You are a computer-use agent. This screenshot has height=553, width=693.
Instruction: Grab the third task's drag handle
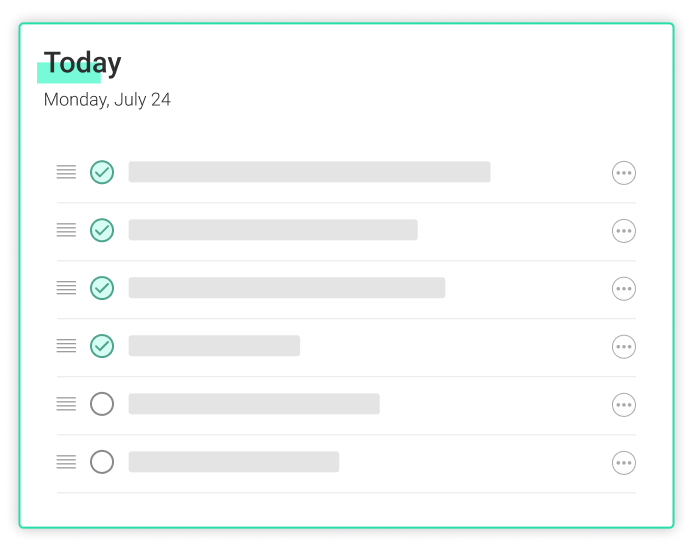pyautogui.click(x=66, y=288)
